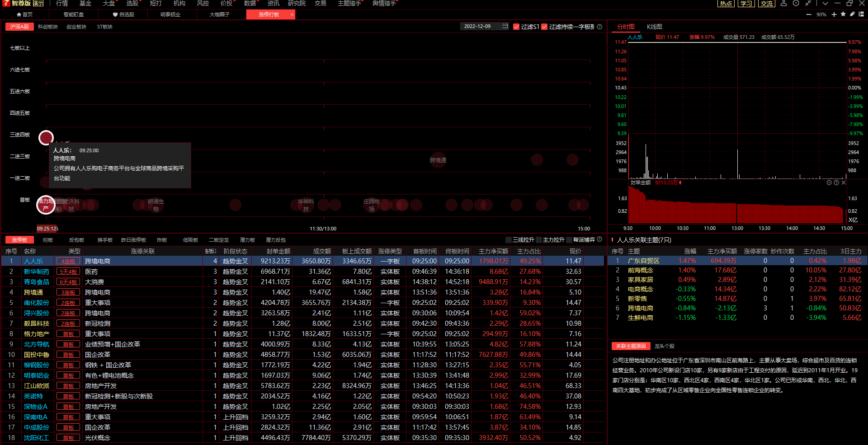Expand the title bar chevron menu
The width and height of the screenshot is (868, 445).
tap(825, 3)
